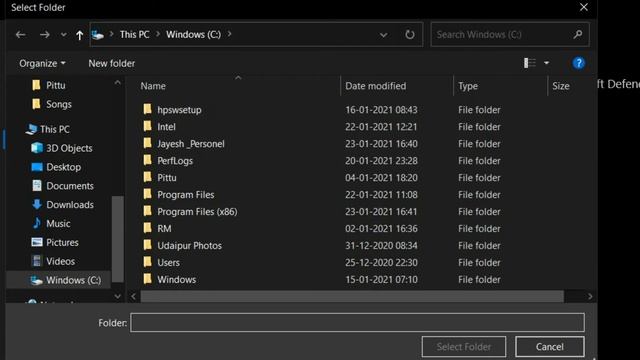The image size is (640, 360).
Task: Click the RM folder icon
Action: pos(147,228)
